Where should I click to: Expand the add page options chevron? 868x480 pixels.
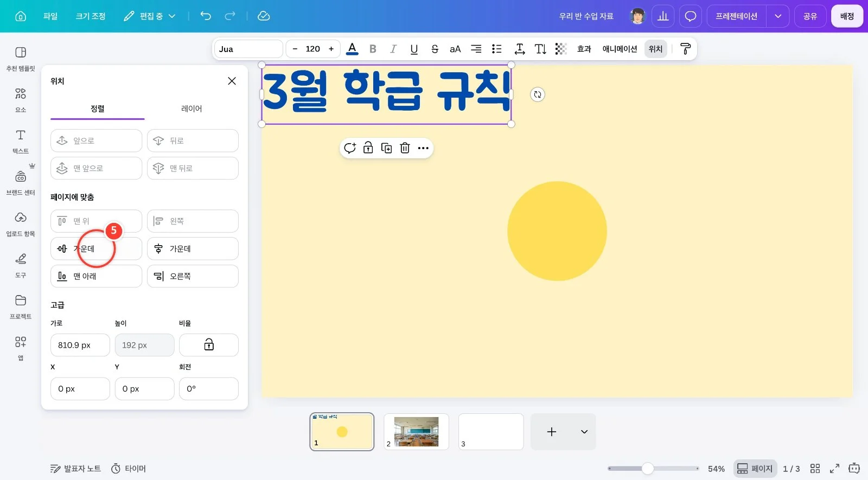click(584, 432)
